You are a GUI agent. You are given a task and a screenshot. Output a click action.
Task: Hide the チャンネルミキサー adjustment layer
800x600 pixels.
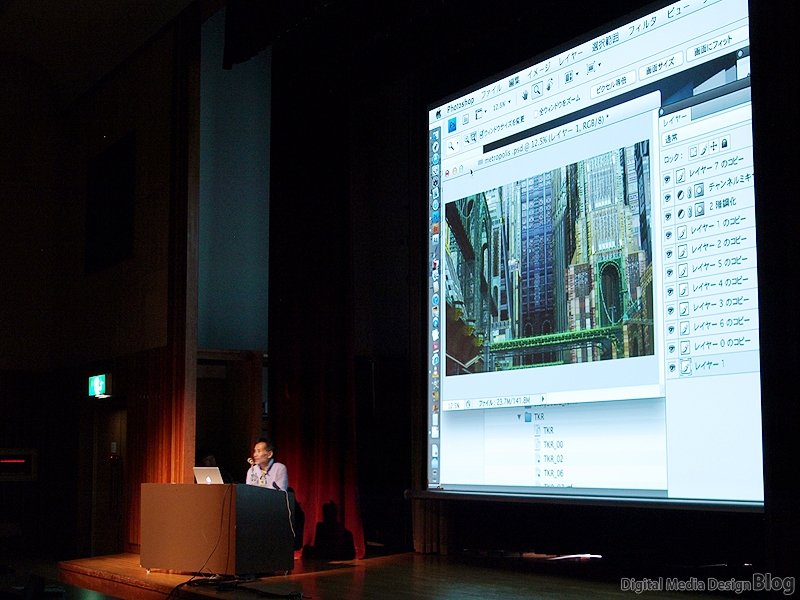(667, 197)
